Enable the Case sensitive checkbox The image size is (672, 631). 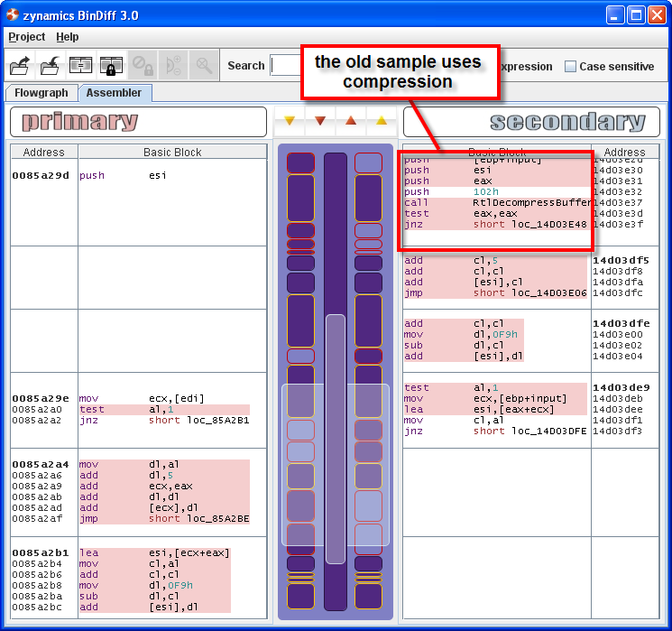(570, 67)
